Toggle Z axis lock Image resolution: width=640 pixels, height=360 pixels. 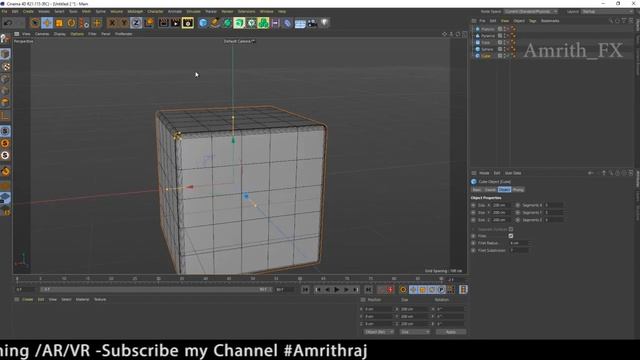click(x=136, y=23)
